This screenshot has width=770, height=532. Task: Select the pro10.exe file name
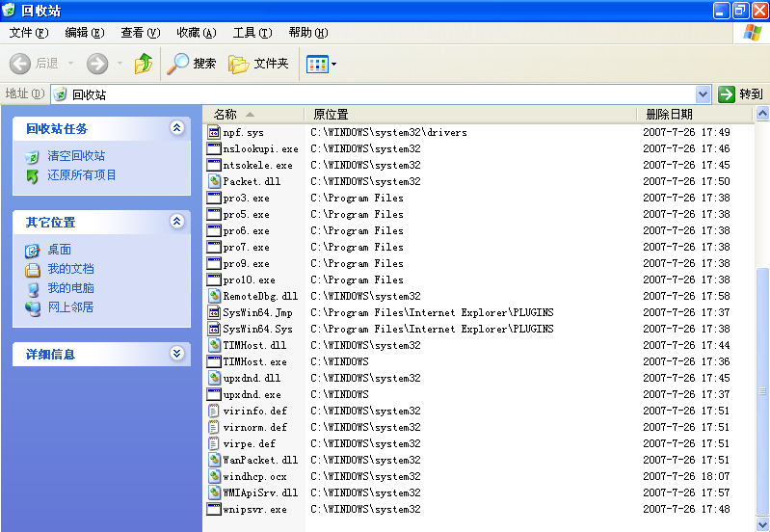coord(249,280)
